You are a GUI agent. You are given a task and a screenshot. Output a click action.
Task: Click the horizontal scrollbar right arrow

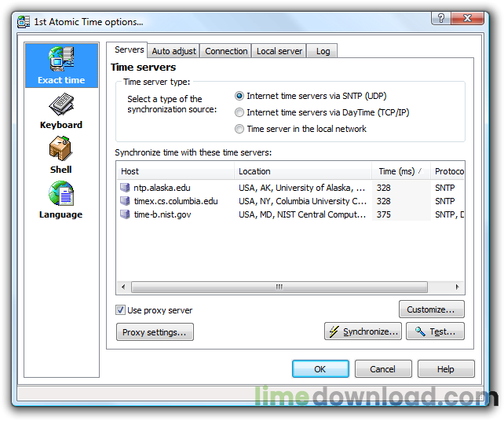(x=458, y=287)
